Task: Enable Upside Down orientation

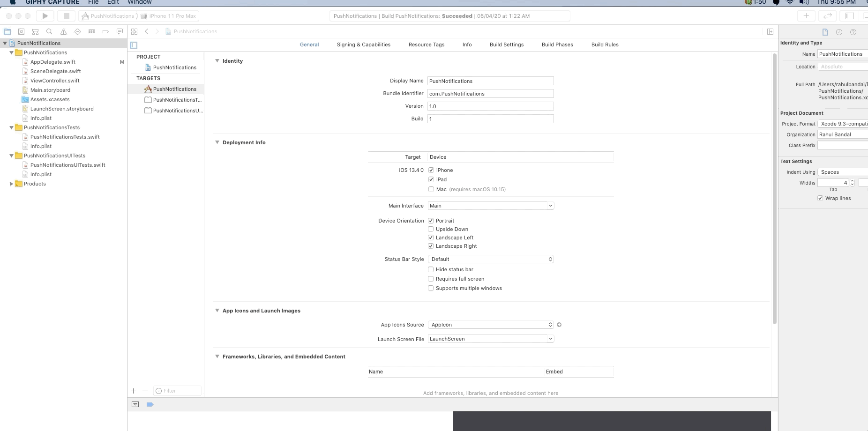Action: click(431, 229)
